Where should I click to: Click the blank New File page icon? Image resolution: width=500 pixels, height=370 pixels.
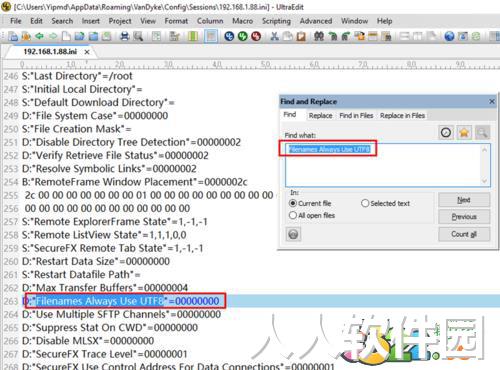coord(66,36)
